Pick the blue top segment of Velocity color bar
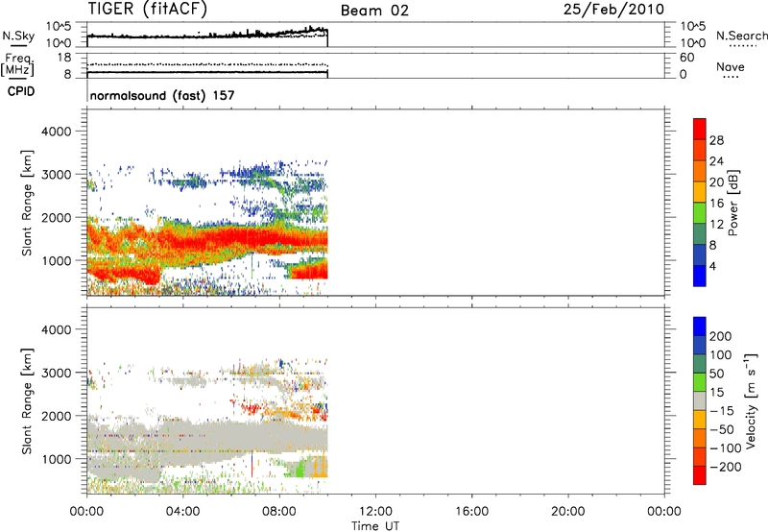The height and width of the screenshot is (532, 768). point(700,326)
